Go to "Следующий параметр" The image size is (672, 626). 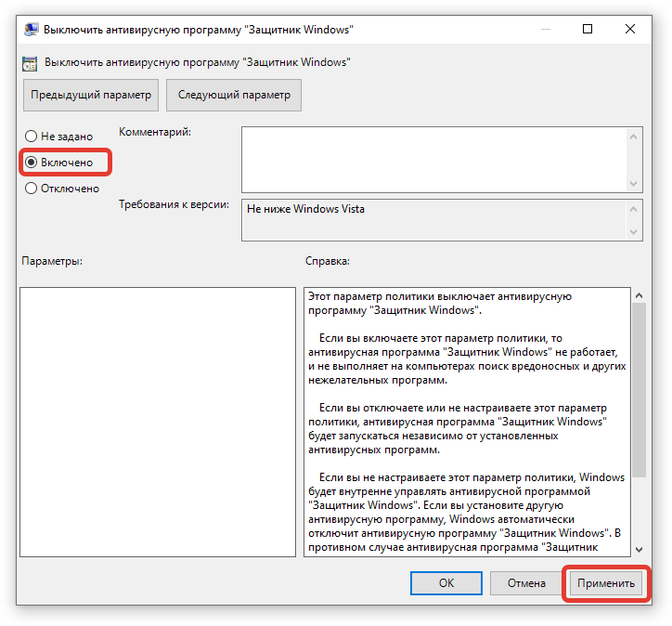coord(234,95)
